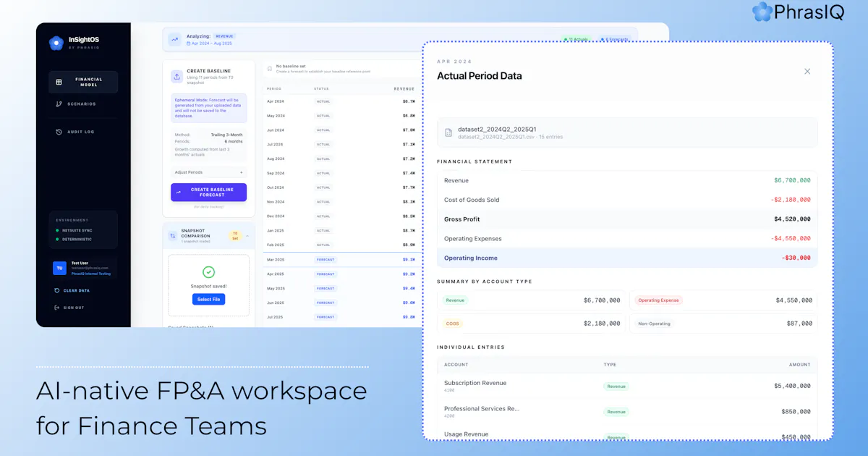868x456 pixels.
Task: Click the PhrasIQ Internal Testing link
Action: coord(90,274)
